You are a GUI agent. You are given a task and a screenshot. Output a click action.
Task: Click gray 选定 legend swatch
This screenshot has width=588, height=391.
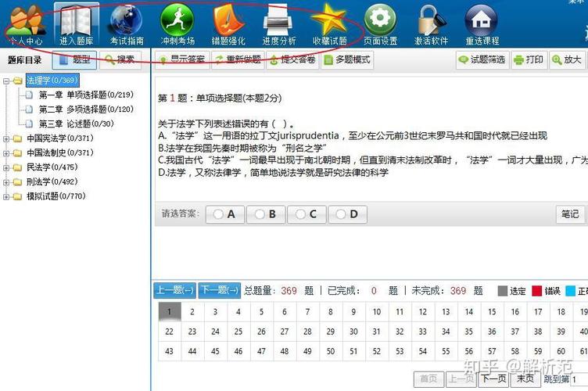click(x=502, y=291)
